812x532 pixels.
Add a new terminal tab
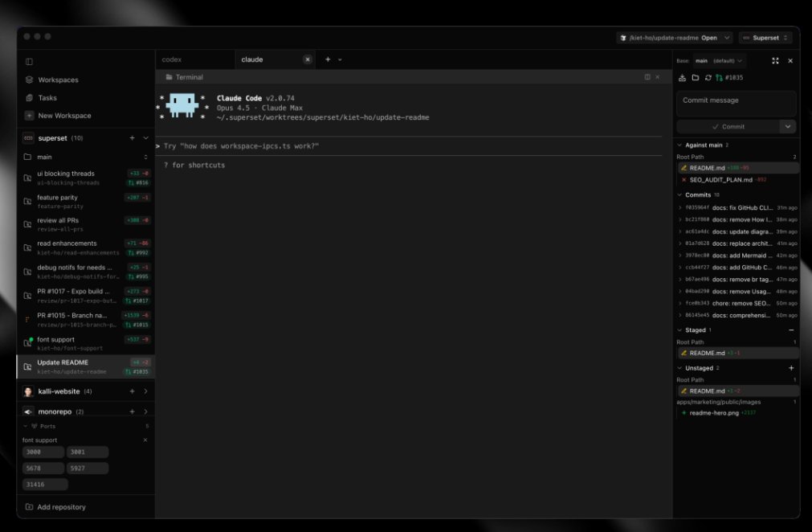pyautogui.click(x=328, y=59)
